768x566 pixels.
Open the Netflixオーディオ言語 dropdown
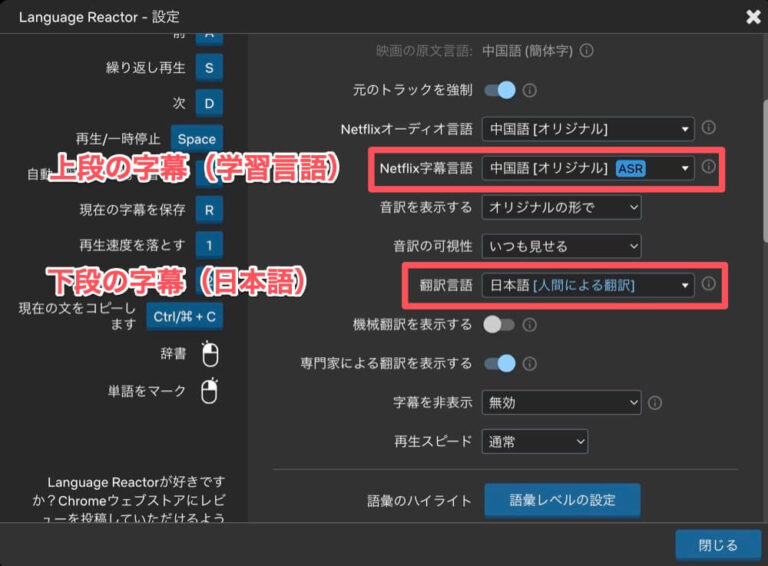pyautogui.click(x=588, y=129)
